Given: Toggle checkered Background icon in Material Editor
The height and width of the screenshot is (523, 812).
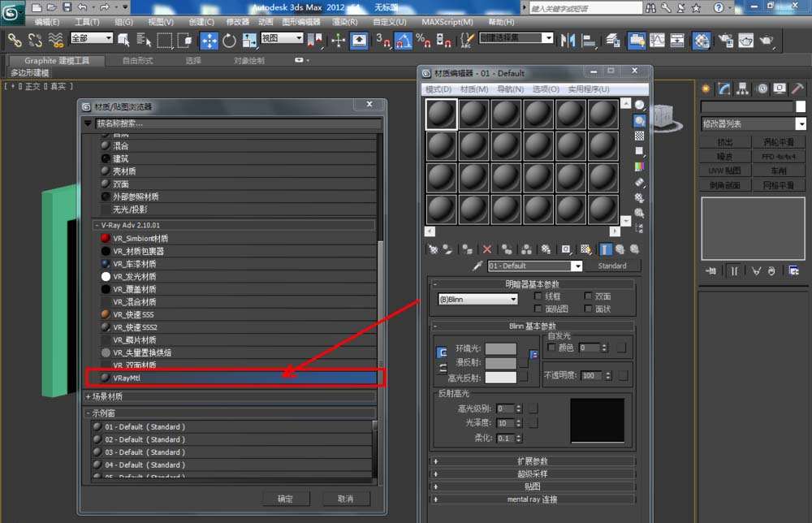Looking at the screenshot, I should 640,136.
